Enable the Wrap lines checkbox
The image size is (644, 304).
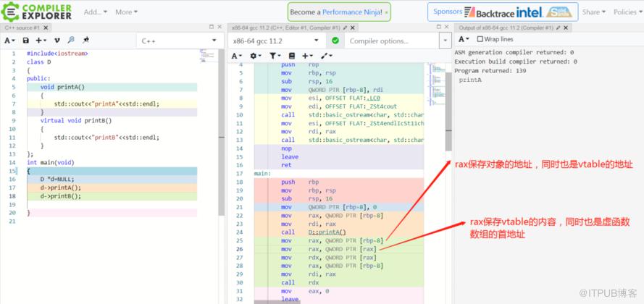click(480, 39)
